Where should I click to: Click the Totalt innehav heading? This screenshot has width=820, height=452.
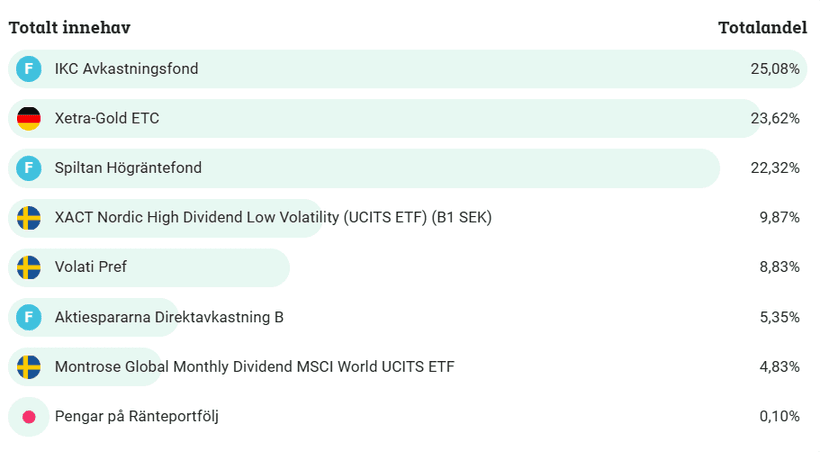coord(69,27)
